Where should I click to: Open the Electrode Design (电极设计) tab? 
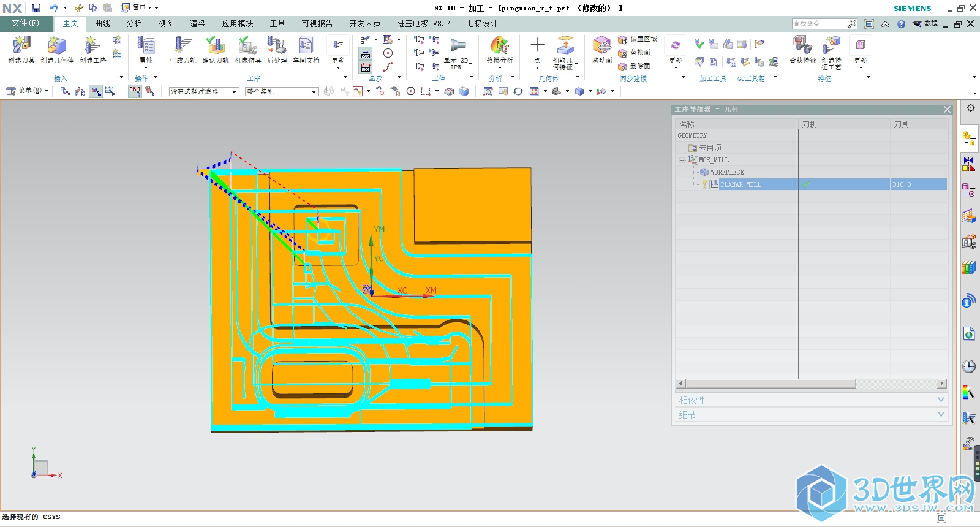pos(481,23)
